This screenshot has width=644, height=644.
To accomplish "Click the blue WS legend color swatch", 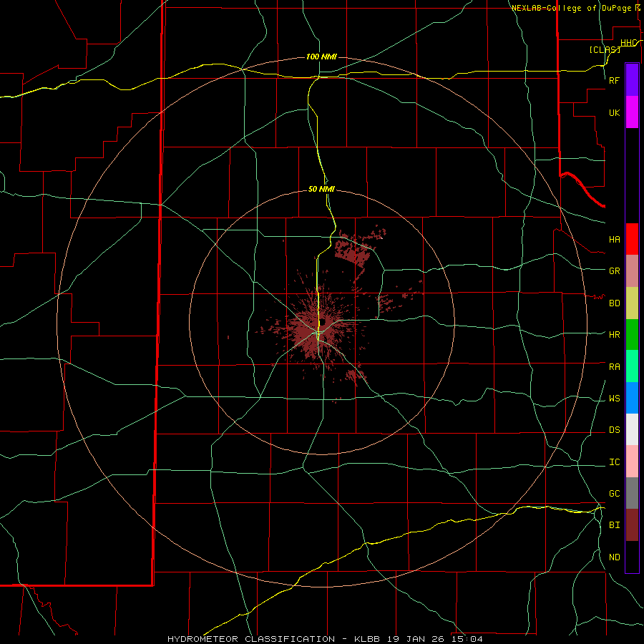I will point(632,398).
